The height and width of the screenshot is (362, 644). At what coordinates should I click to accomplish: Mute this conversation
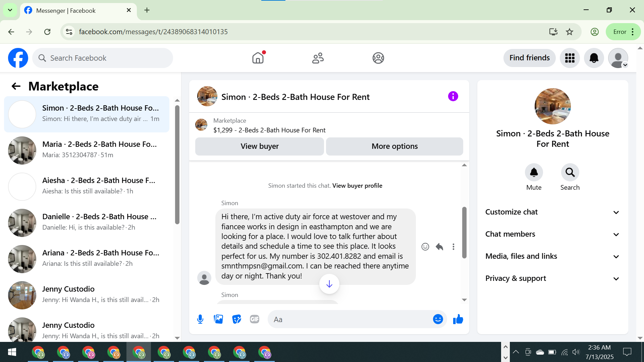click(534, 172)
